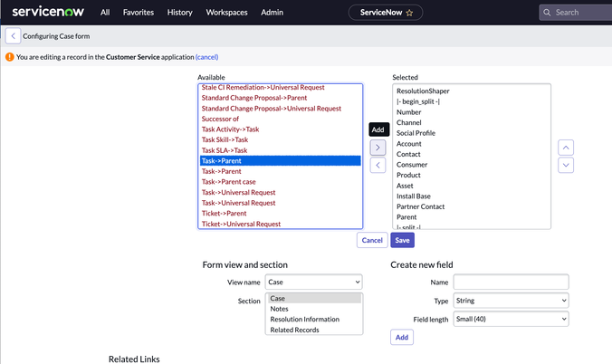Open the Admin menu
This screenshot has width=612, height=364.
(272, 13)
